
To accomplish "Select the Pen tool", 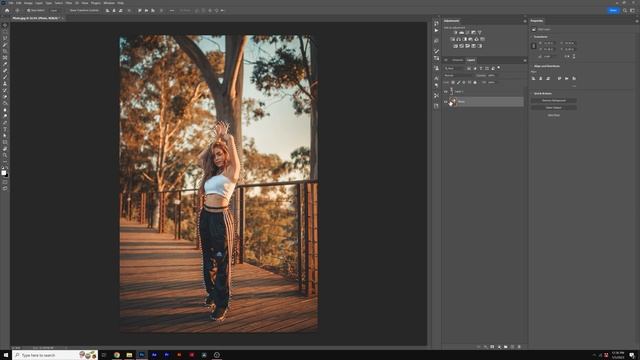I will coord(5,122).
